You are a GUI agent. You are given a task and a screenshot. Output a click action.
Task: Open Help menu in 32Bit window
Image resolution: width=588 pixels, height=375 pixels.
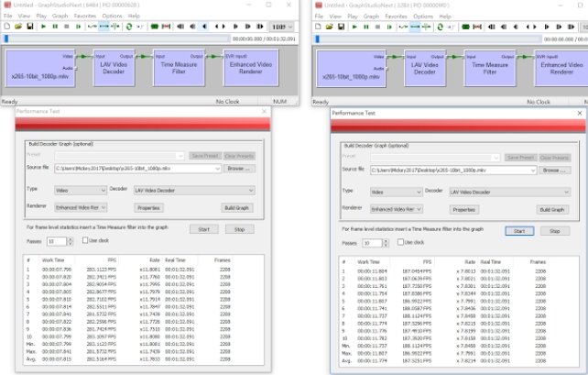pos(445,17)
